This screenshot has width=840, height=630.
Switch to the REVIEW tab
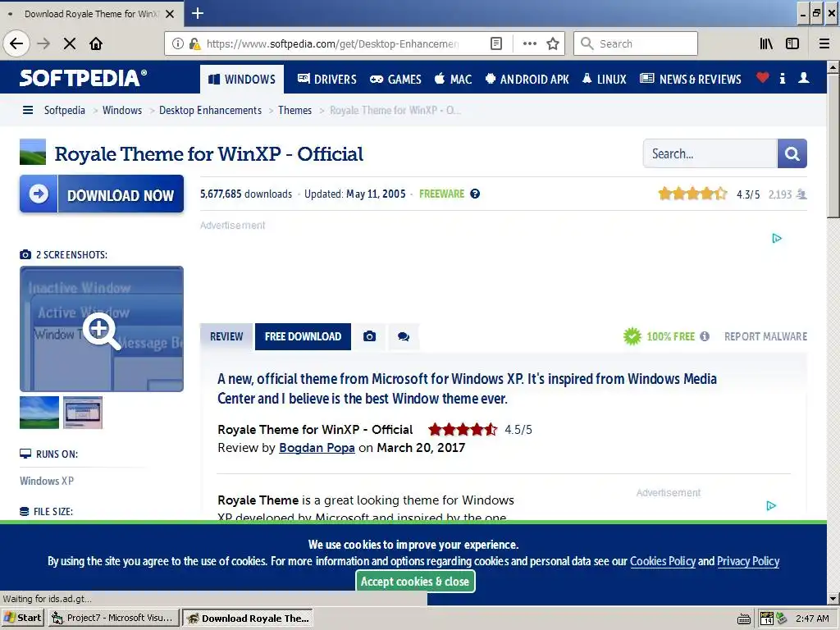coord(226,336)
